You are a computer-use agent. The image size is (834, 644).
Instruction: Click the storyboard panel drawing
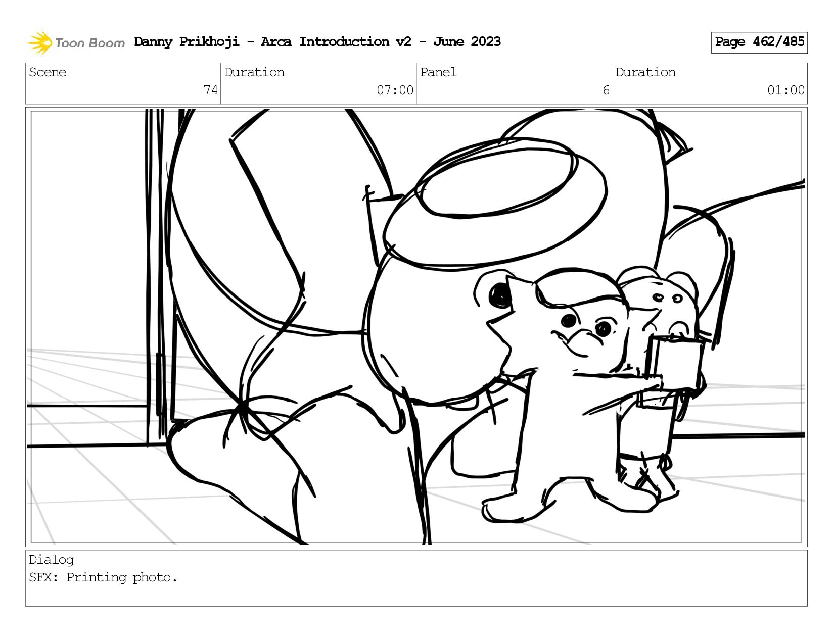point(416,327)
